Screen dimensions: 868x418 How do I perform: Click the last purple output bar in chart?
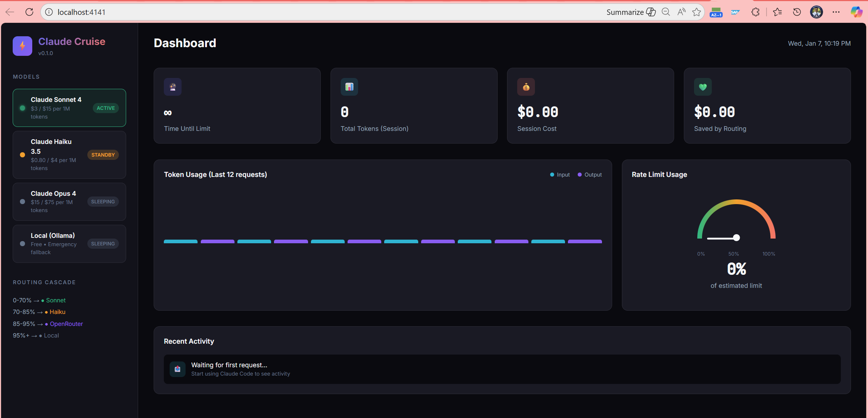point(585,241)
